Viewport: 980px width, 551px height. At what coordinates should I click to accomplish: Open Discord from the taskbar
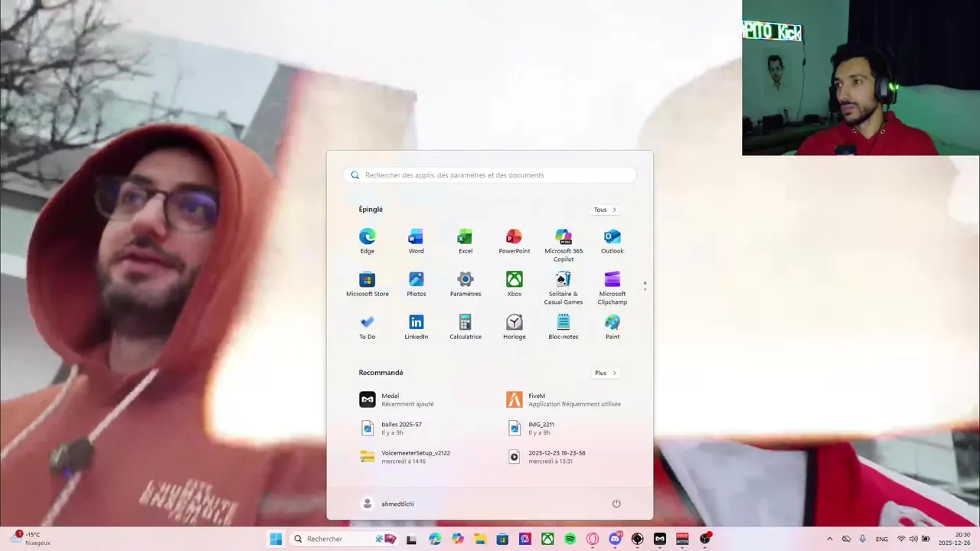[615, 539]
